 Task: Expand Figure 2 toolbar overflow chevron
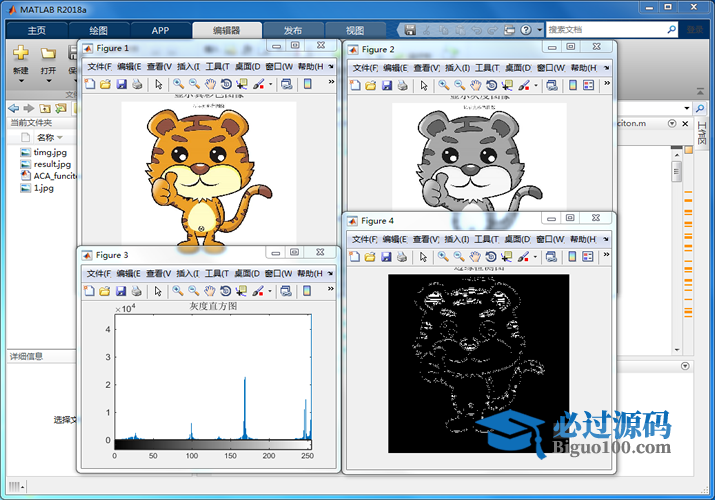(x=607, y=83)
